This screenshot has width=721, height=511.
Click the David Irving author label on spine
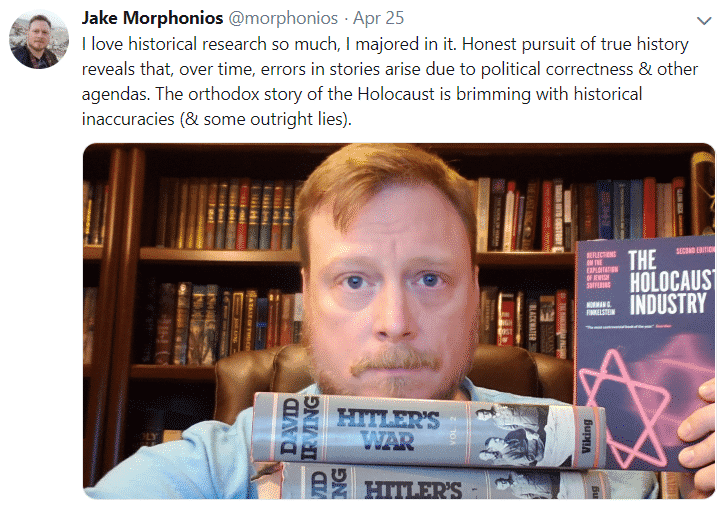click(x=298, y=428)
